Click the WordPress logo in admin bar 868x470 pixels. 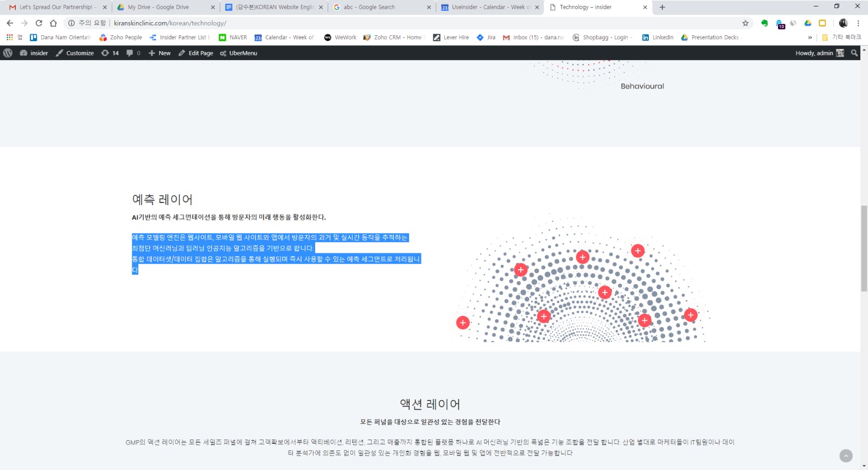[8, 53]
